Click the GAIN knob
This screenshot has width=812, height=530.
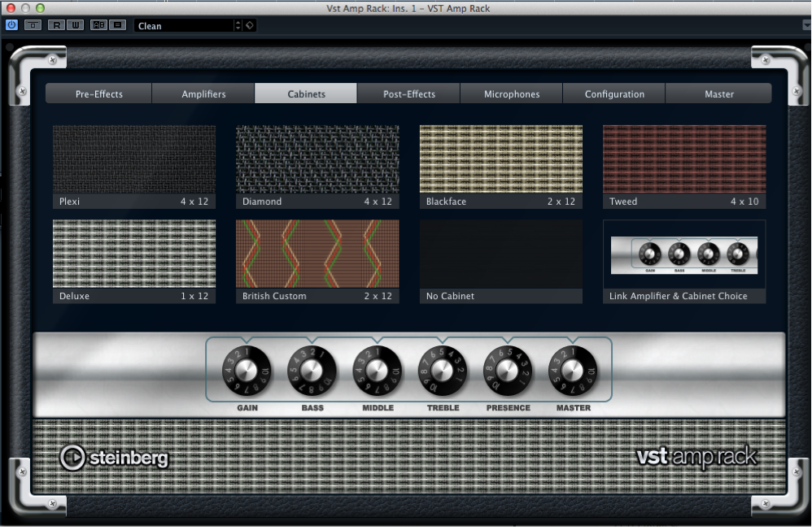(247, 371)
